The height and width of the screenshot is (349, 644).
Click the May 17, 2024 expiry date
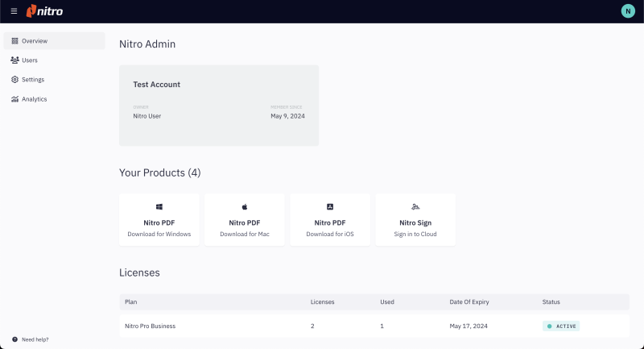tap(469, 326)
